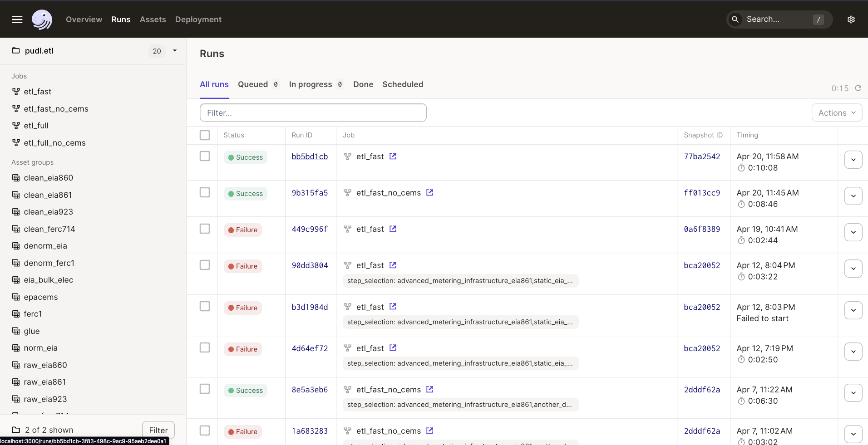Open external link icon for run 90dd3804 job
This screenshot has width=868, height=445.
click(x=393, y=265)
